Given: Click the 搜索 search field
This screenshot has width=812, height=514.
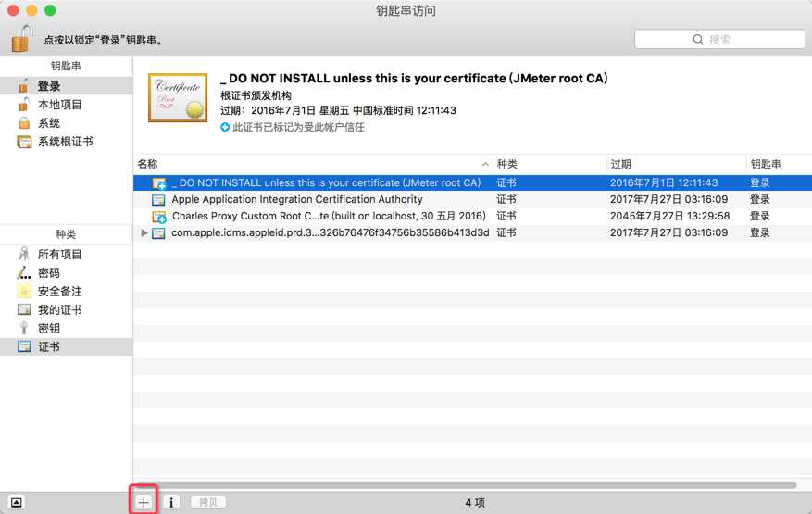Looking at the screenshot, I should point(719,40).
